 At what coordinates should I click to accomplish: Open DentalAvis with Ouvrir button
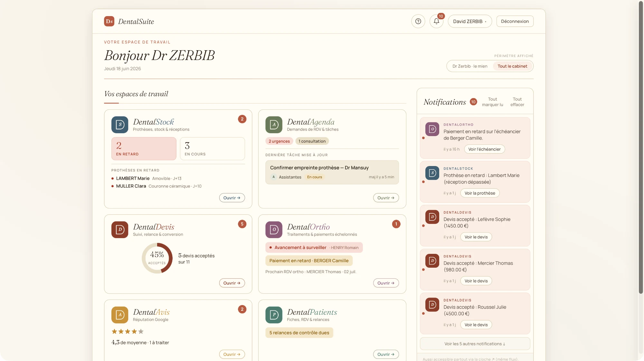coord(232,354)
